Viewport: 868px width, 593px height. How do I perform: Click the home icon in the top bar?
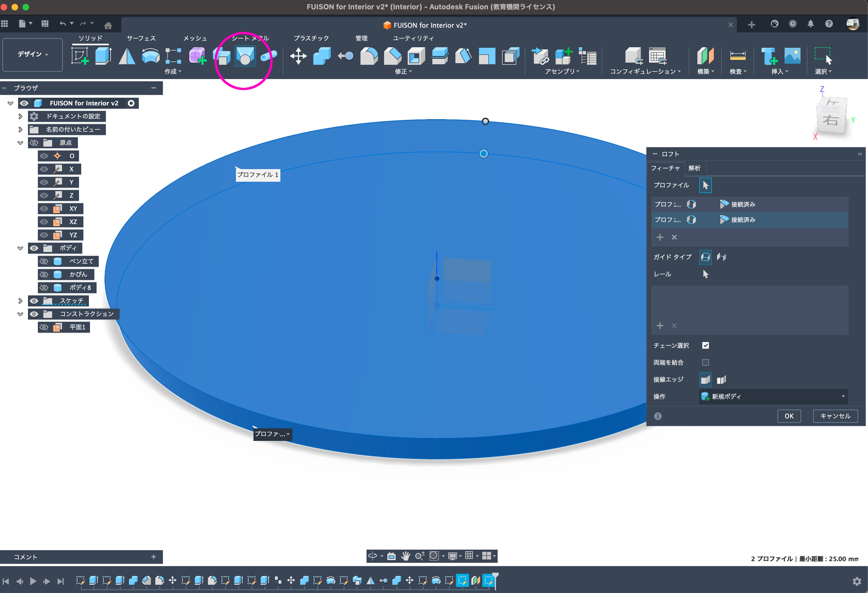click(108, 25)
